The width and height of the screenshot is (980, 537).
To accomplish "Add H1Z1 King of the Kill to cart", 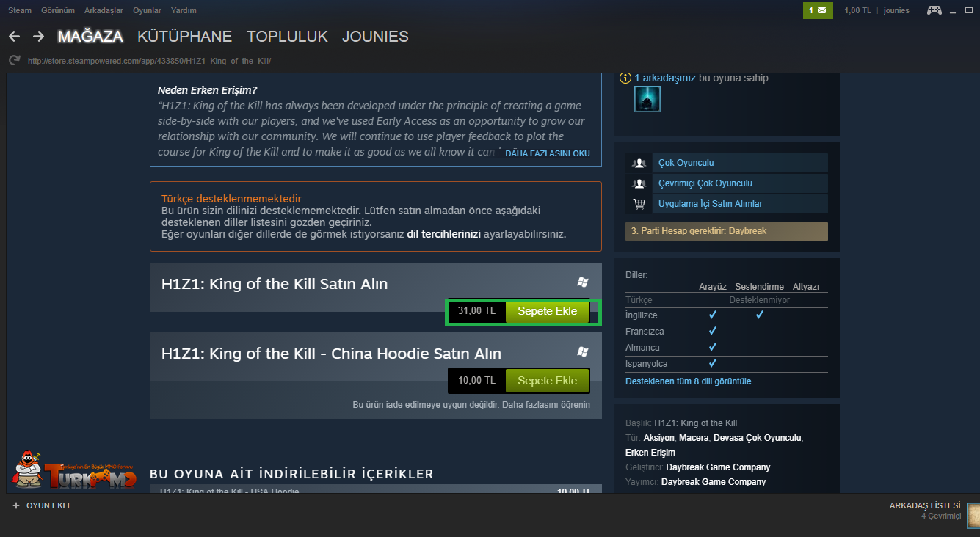I will 547,311.
